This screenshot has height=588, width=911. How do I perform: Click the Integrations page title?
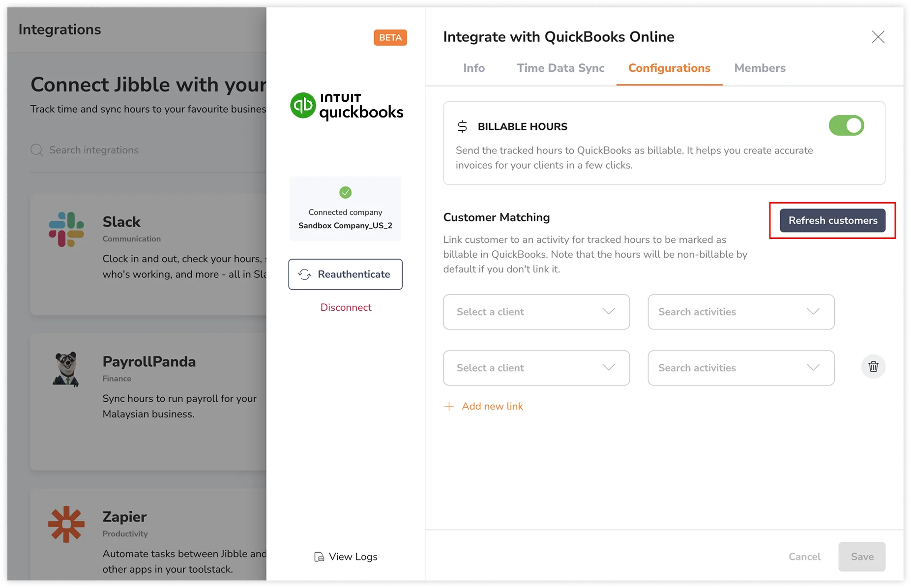59,29
